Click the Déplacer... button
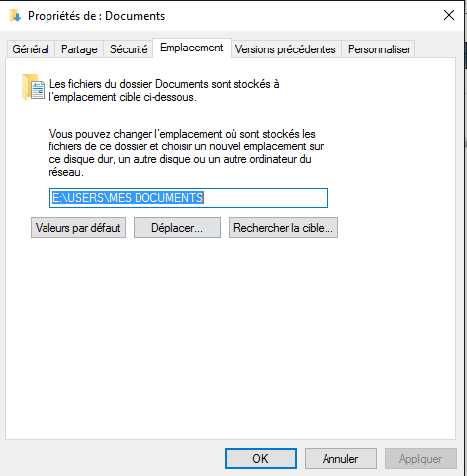Image resolution: width=467 pixels, height=476 pixels. [x=177, y=228]
